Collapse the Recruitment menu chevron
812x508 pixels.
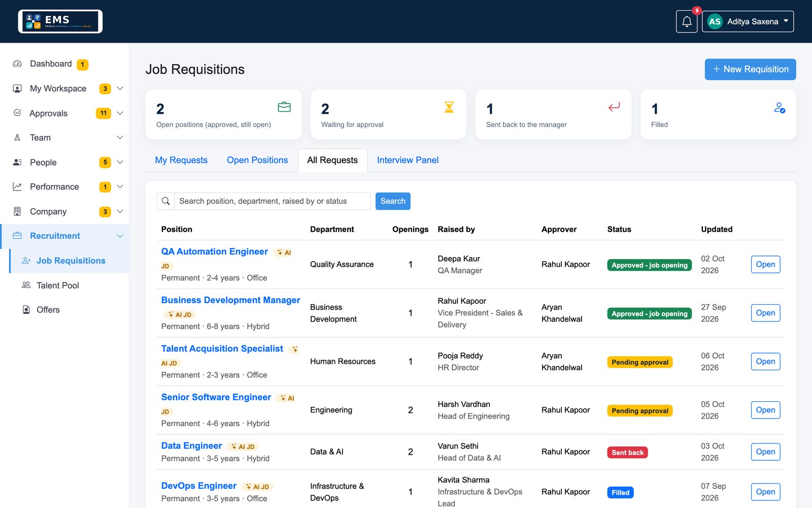pos(120,236)
